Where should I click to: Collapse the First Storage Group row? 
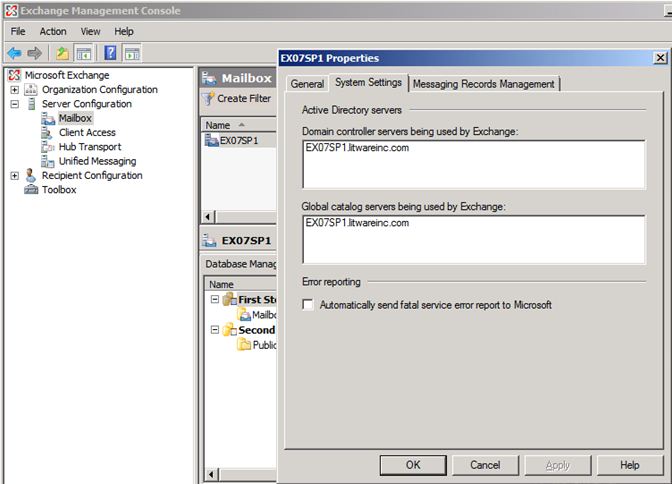[x=215, y=299]
